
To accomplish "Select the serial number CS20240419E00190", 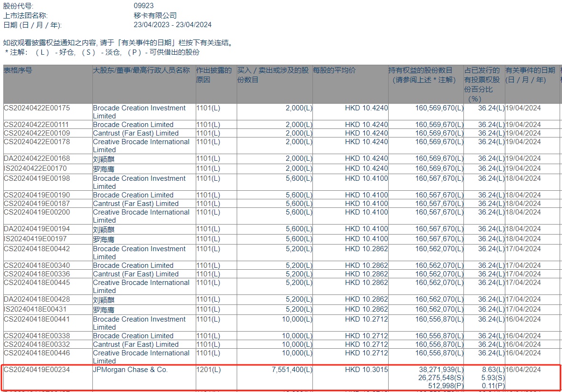I will click(x=37, y=195).
